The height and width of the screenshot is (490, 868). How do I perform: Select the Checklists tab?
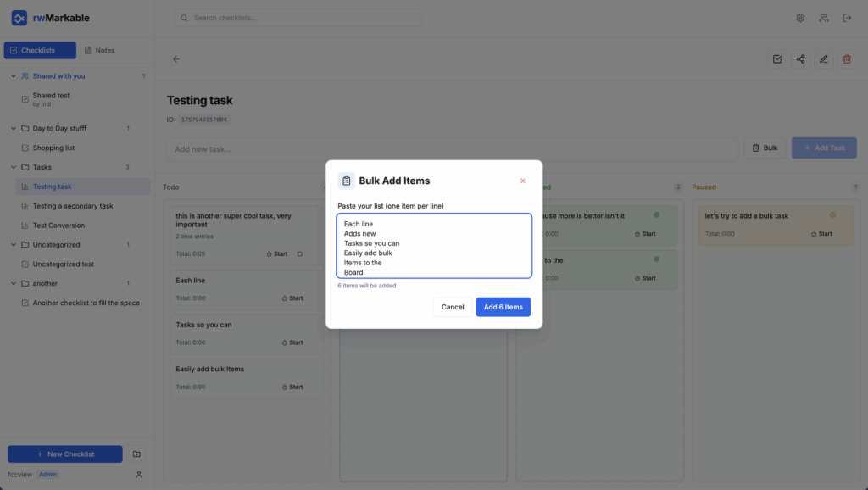(40, 51)
